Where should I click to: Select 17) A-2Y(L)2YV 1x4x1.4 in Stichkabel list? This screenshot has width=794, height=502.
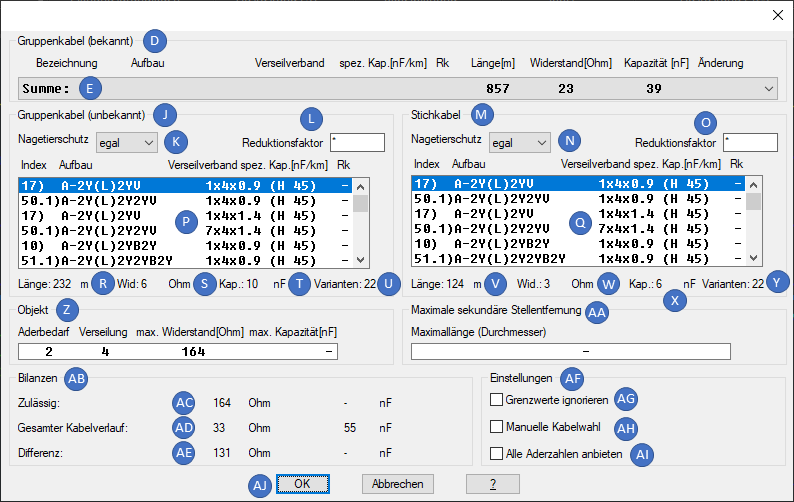point(578,214)
